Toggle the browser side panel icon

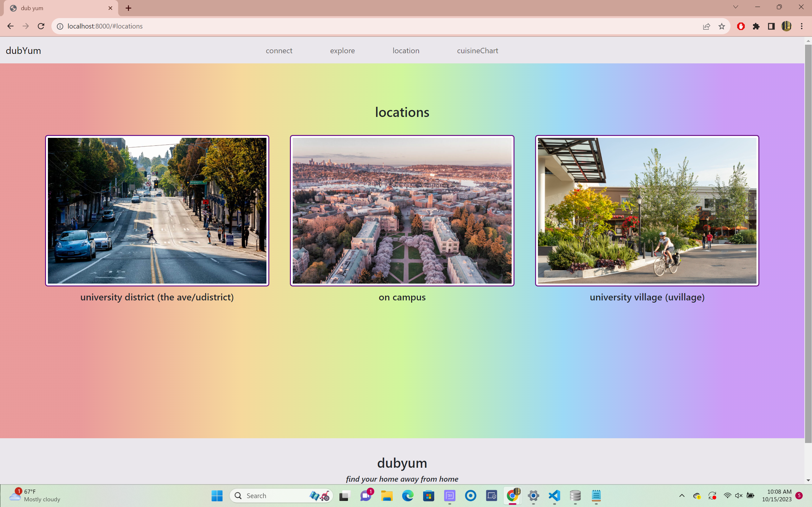coord(771,26)
